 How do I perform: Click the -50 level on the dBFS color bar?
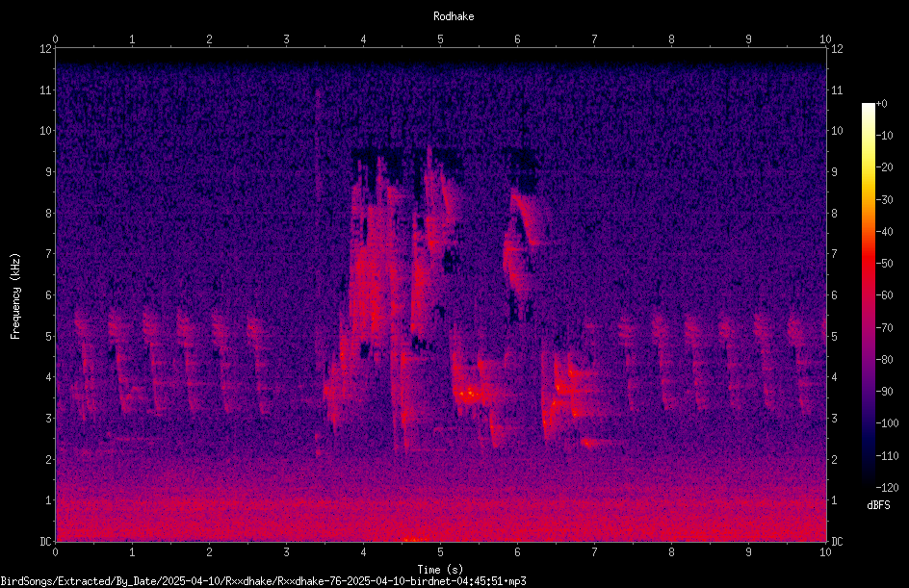(x=884, y=263)
